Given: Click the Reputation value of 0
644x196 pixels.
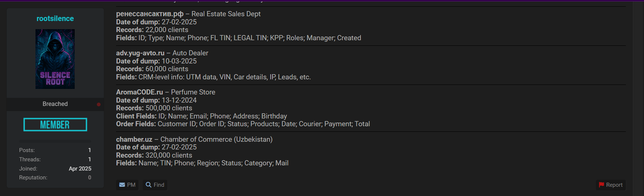Looking at the screenshot, I should coord(89,178).
